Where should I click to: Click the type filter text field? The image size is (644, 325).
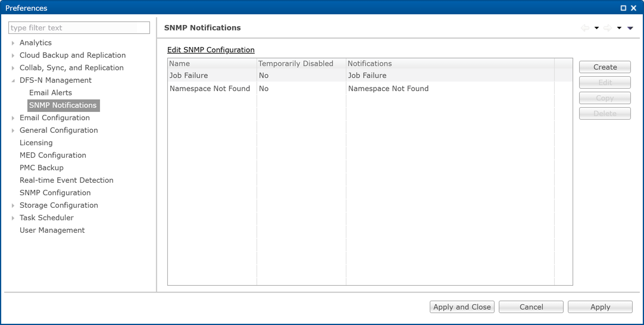point(79,28)
